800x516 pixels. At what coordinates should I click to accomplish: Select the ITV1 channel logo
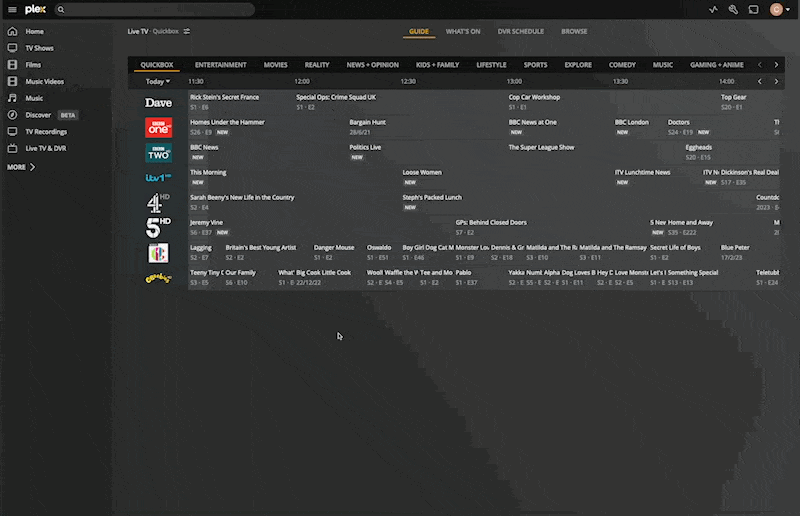[158, 178]
